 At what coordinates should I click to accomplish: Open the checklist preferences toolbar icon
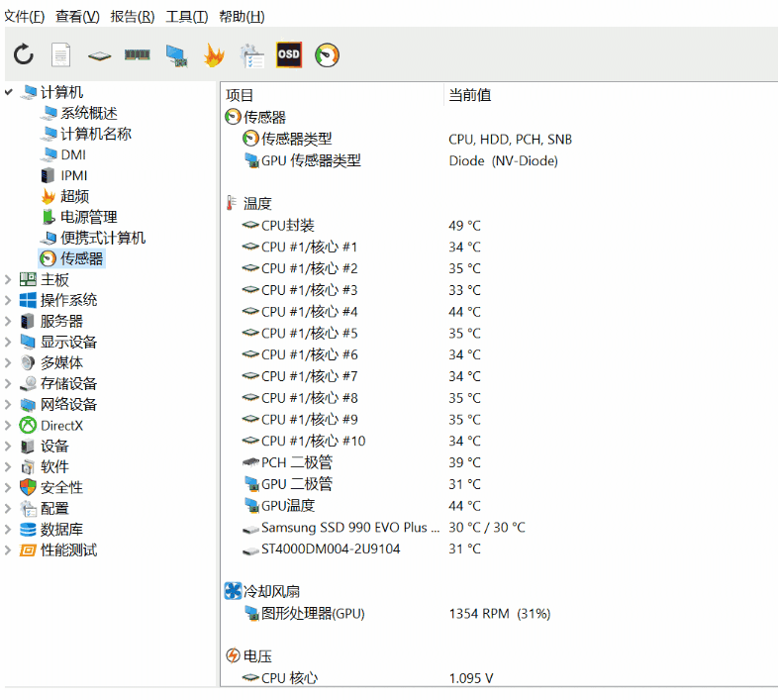pyautogui.click(x=251, y=55)
